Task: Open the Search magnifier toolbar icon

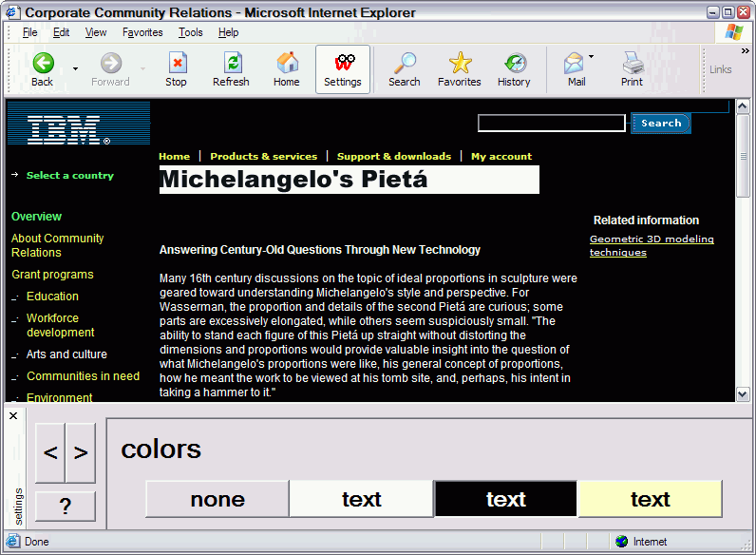Action: 405,64
